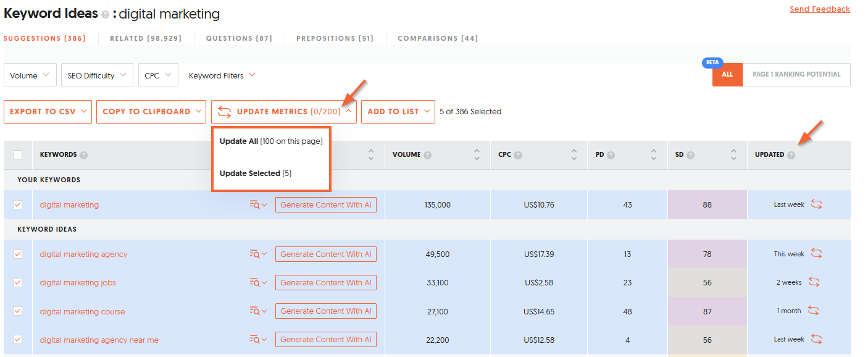Switch to the Questions tab

coord(239,38)
